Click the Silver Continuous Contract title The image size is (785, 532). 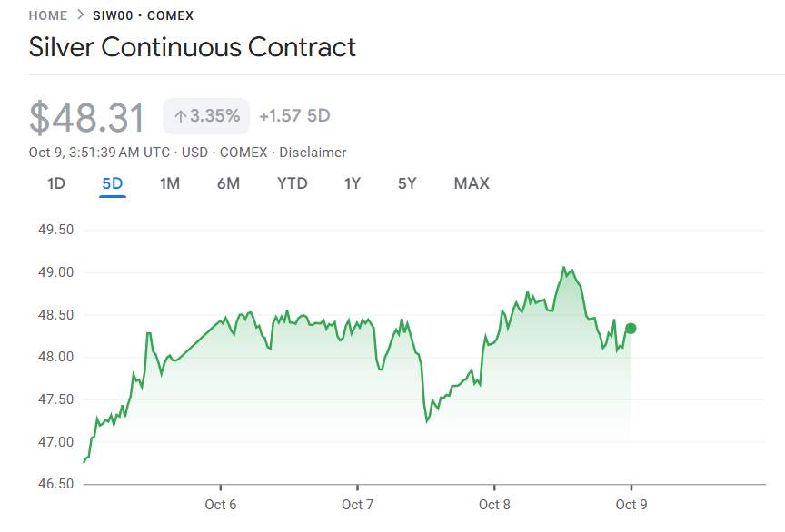click(x=193, y=47)
